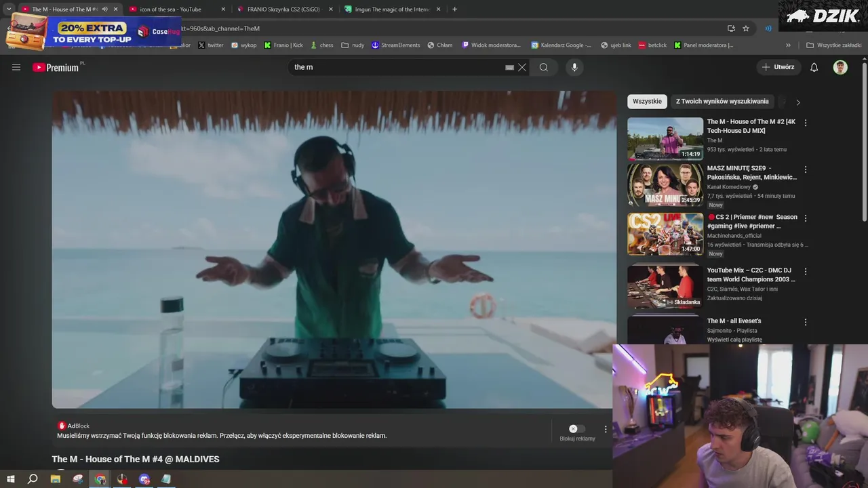Open the wykop bookmark
Viewport: 868px width, 488px height.
244,45
